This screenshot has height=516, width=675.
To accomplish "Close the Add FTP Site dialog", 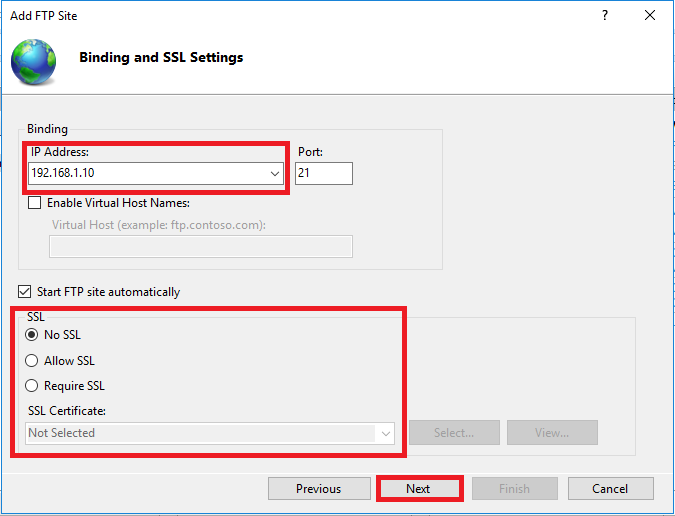I will (650, 15).
